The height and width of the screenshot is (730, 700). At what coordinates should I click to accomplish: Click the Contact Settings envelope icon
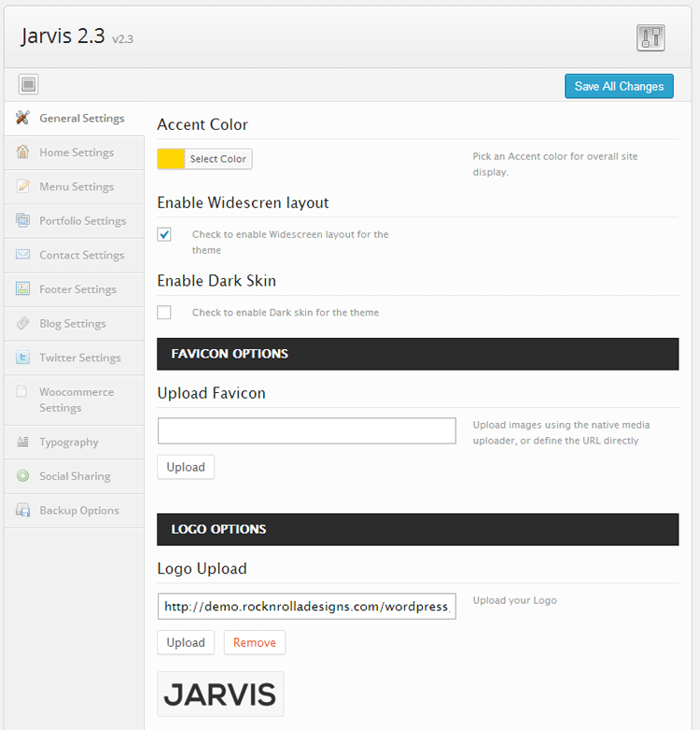click(x=22, y=255)
